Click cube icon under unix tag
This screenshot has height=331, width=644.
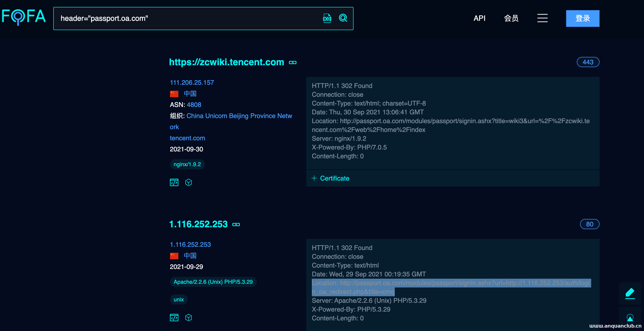click(x=189, y=318)
